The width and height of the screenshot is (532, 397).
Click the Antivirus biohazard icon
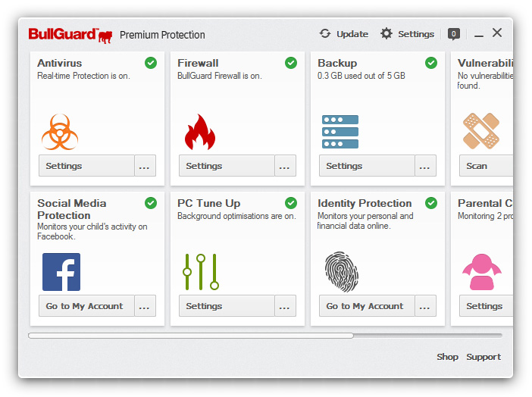[x=60, y=132]
